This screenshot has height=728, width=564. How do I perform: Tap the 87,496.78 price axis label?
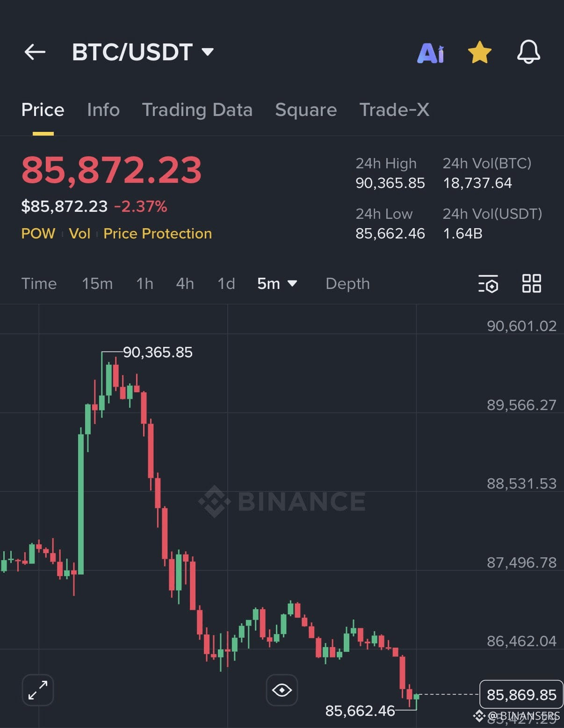pos(521,562)
